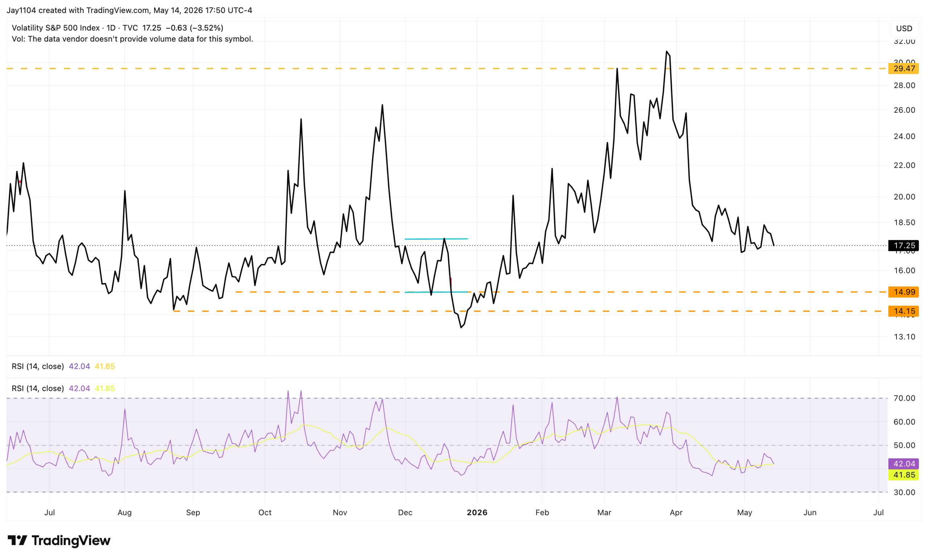
Task: Select the orange dashed horizontal line at 14.15
Action: click(x=530, y=311)
